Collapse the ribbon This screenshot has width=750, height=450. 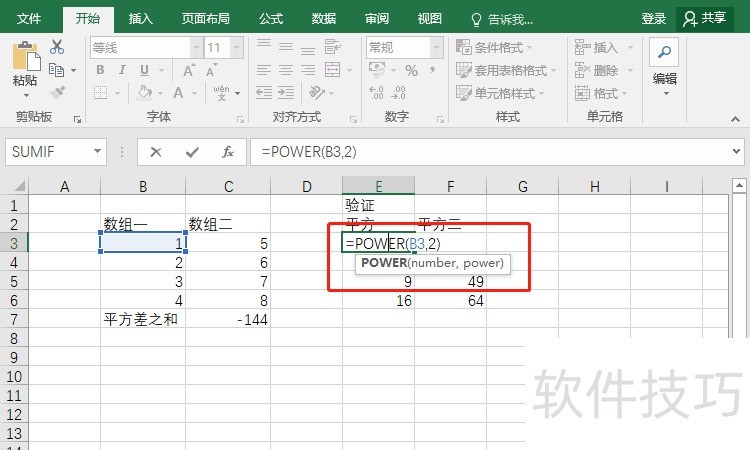[x=736, y=119]
